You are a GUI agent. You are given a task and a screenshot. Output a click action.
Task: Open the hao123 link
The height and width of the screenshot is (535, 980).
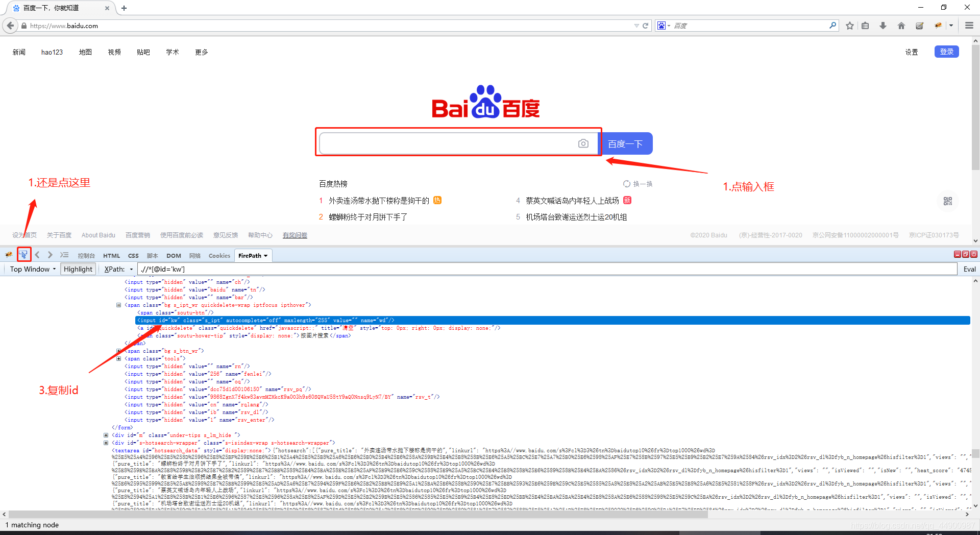(x=52, y=52)
